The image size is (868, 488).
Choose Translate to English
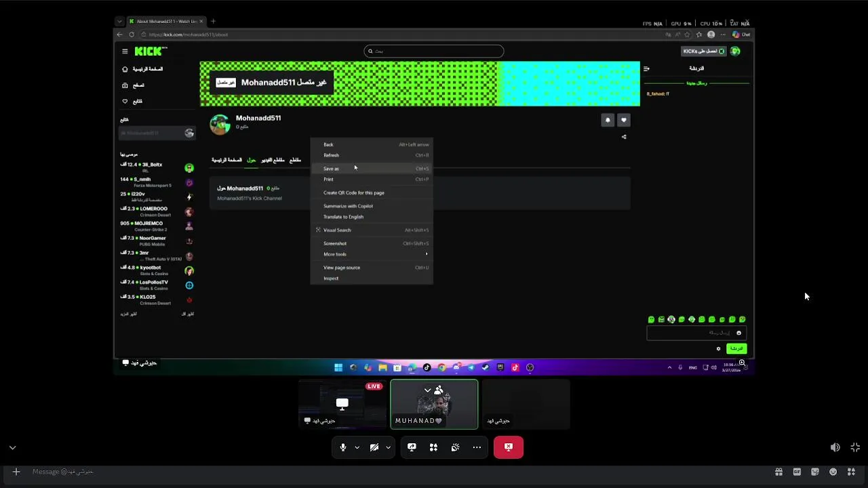point(372,217)
